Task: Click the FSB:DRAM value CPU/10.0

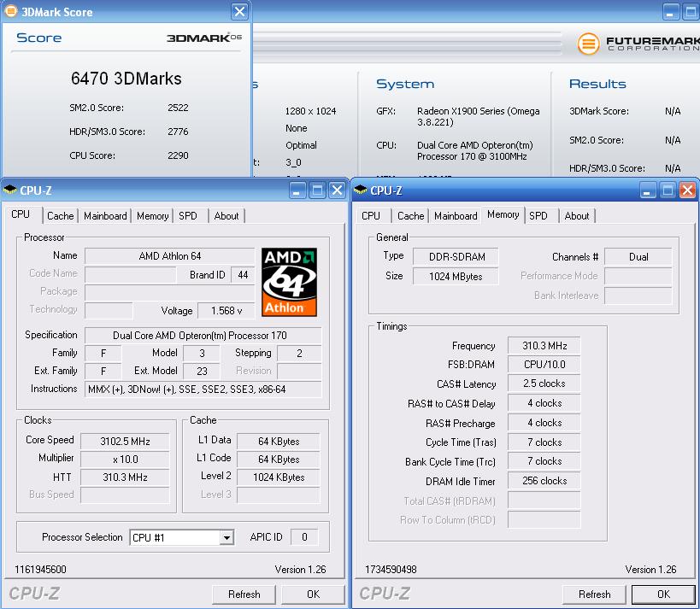Action: [x=544, y=365]
